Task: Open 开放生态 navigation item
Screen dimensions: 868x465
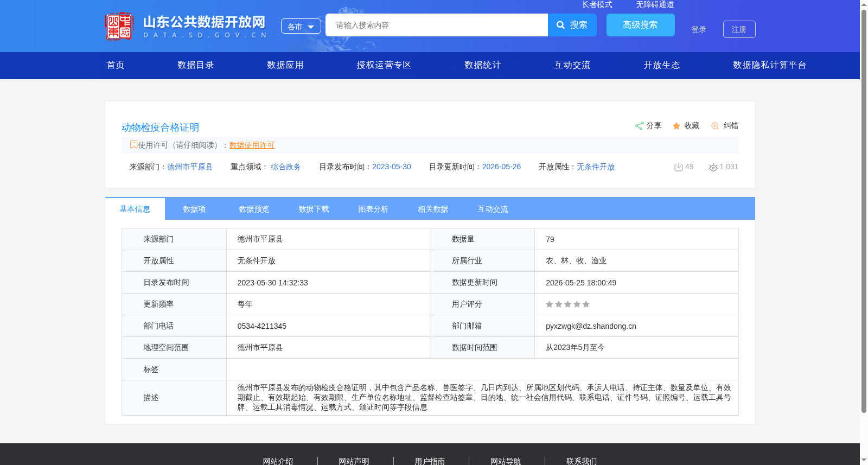Action: pyautogui.click(x=662, y=65)
